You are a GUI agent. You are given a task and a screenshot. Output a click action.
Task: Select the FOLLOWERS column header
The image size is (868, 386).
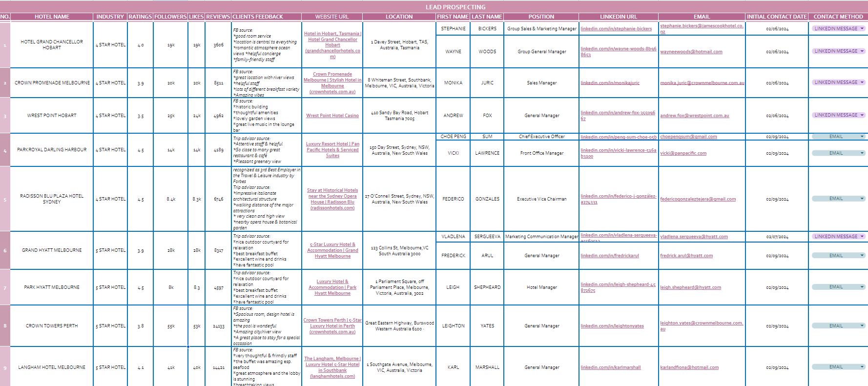[170, 17]
